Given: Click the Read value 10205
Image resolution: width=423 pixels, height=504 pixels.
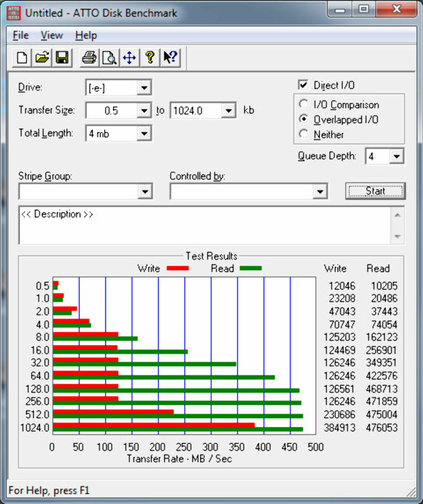Looking at the screenshot, I should [x=384, y=286].
